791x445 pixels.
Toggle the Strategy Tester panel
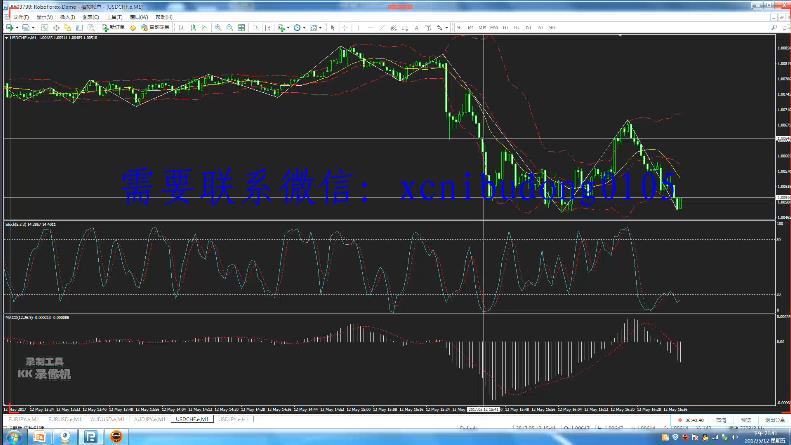click(x=91, y=28)
